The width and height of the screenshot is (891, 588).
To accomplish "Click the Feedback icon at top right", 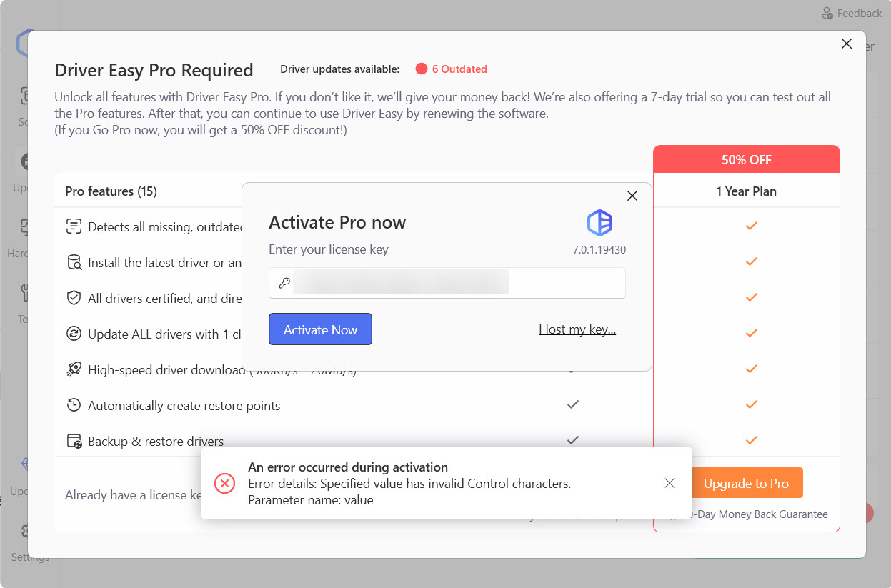I will pos(827,13).
